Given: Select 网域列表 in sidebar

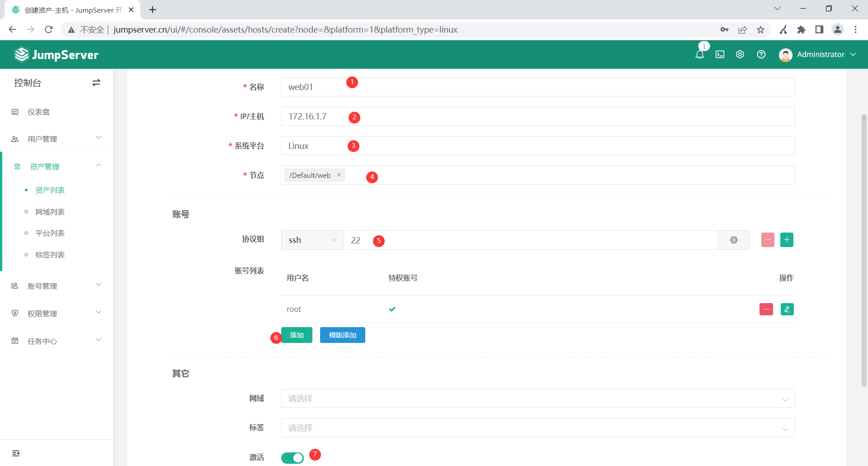Looking at the screenshot, I should [x=50, y=212].
